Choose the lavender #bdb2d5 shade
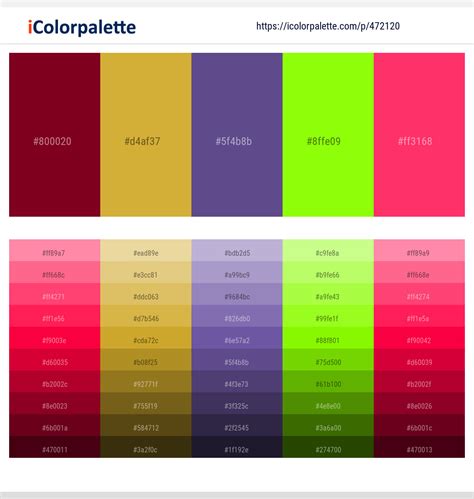The height and width of the screenshot is (499, 474). [237, 250]
